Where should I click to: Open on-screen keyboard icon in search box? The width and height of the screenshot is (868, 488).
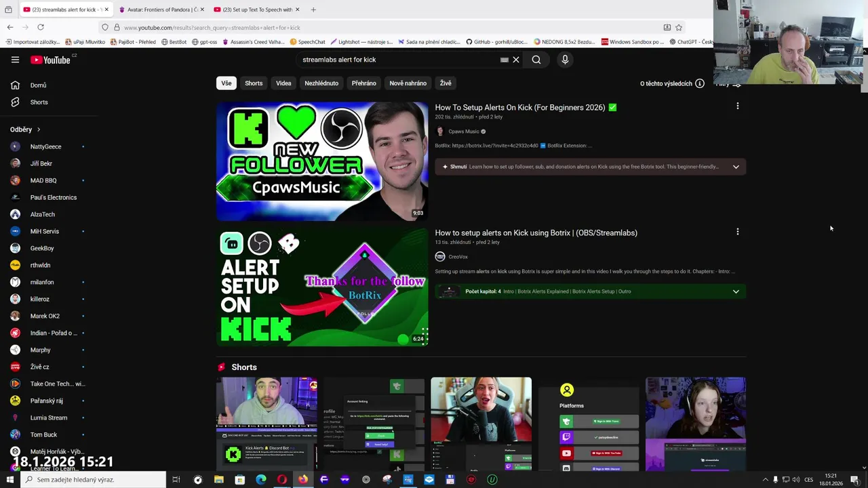coord(504,60)
